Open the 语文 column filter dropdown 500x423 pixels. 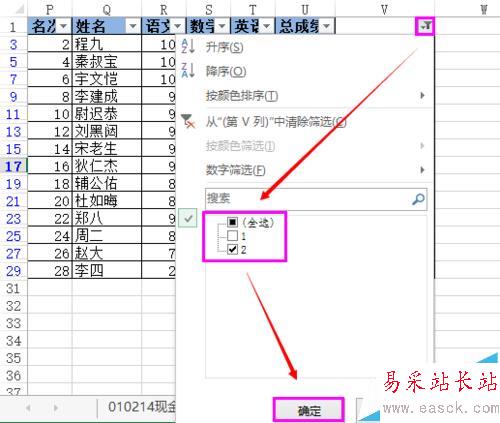click(178, 26)
